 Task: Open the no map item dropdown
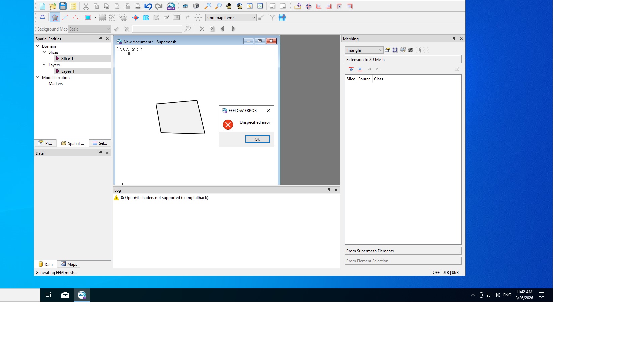230,18
